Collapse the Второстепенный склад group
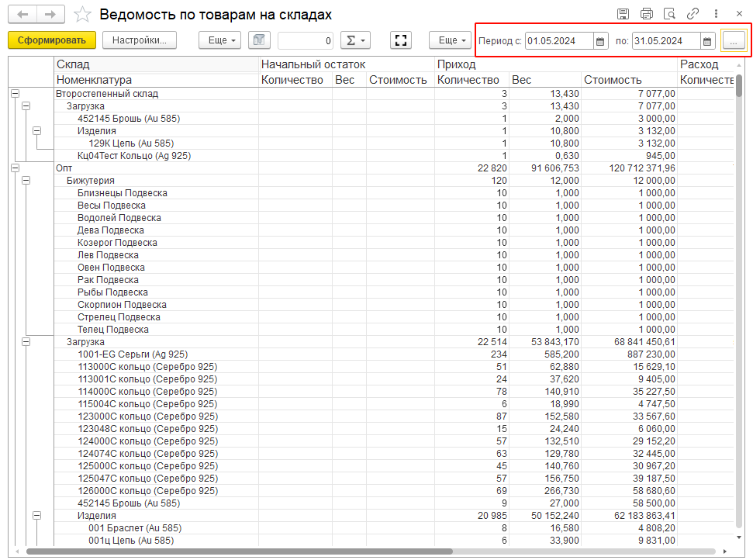The image size is (753, 560). (16, 94)
